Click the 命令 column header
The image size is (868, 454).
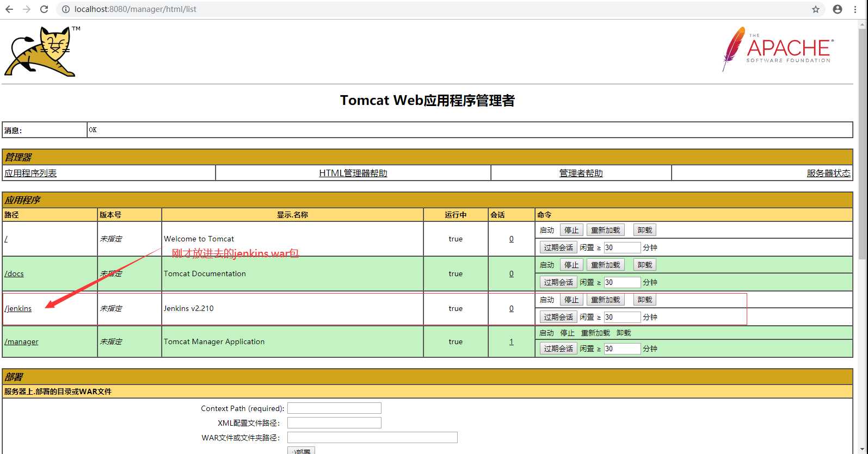[544, 215]
